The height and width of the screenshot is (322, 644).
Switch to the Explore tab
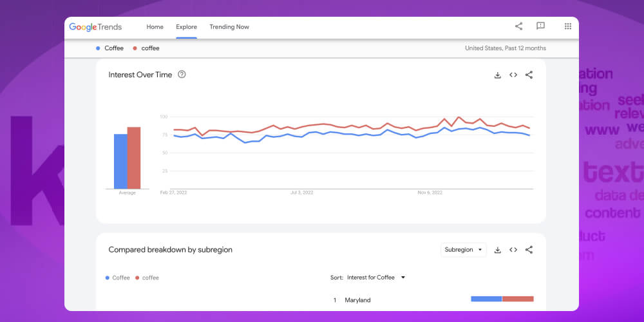pyautogui.click(x=187, y=26)
